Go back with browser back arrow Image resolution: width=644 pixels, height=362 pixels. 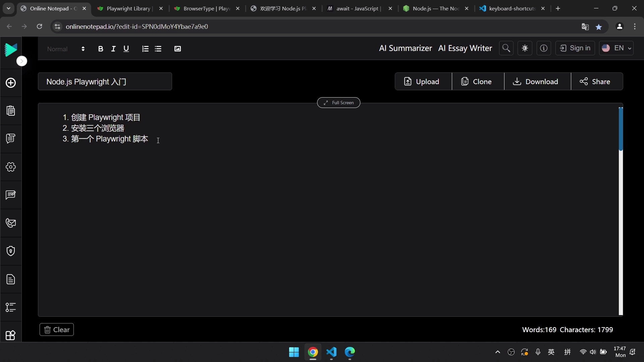point(9,26)
